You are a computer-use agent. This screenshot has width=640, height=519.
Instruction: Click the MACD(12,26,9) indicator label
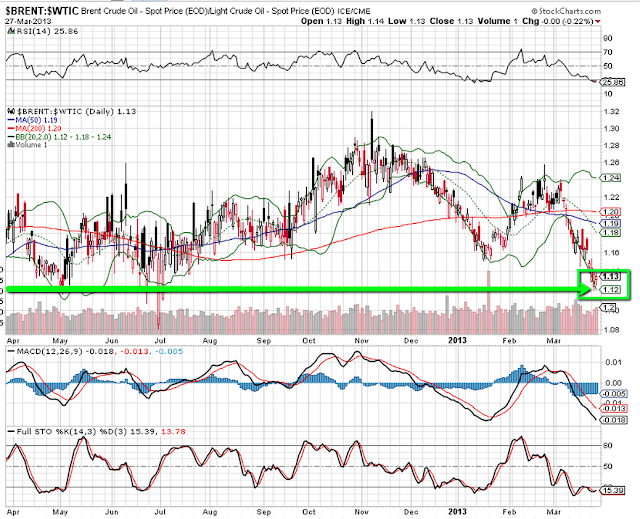(48, 351)
